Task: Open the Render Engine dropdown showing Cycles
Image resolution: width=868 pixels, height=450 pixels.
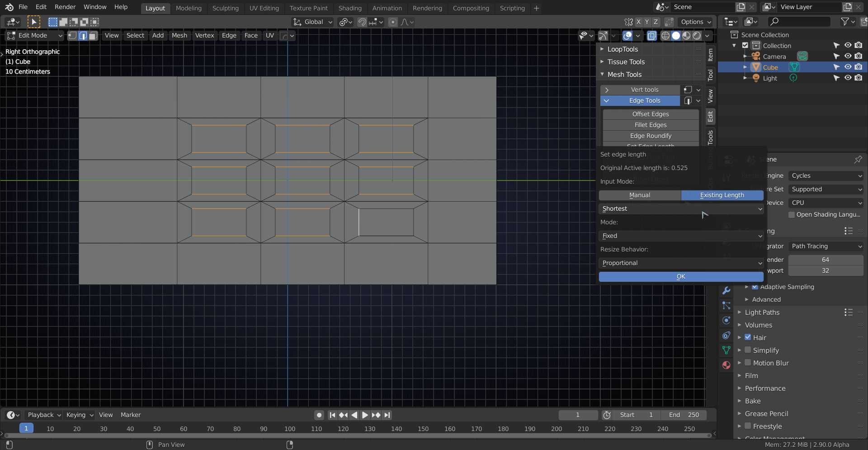Action: coord(826,175)
